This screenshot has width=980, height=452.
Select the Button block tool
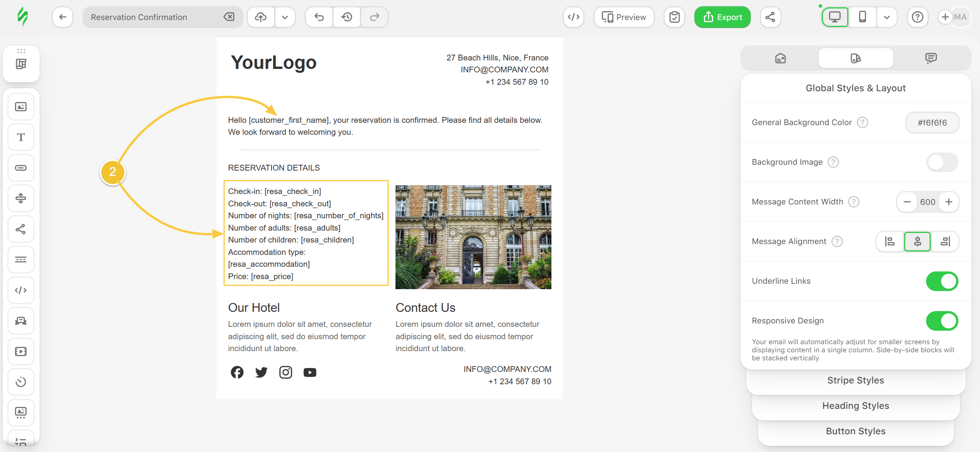click(21, 168)
